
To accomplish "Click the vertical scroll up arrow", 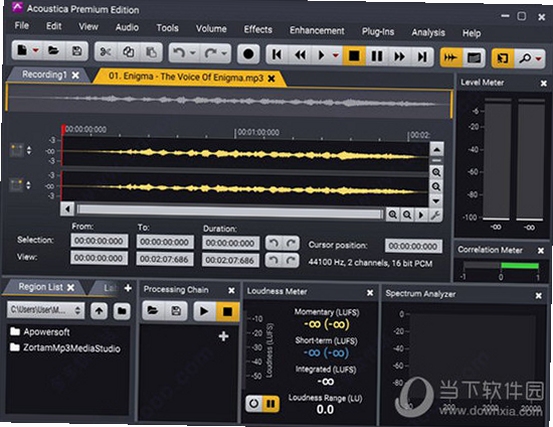I will tap(437, 150).
